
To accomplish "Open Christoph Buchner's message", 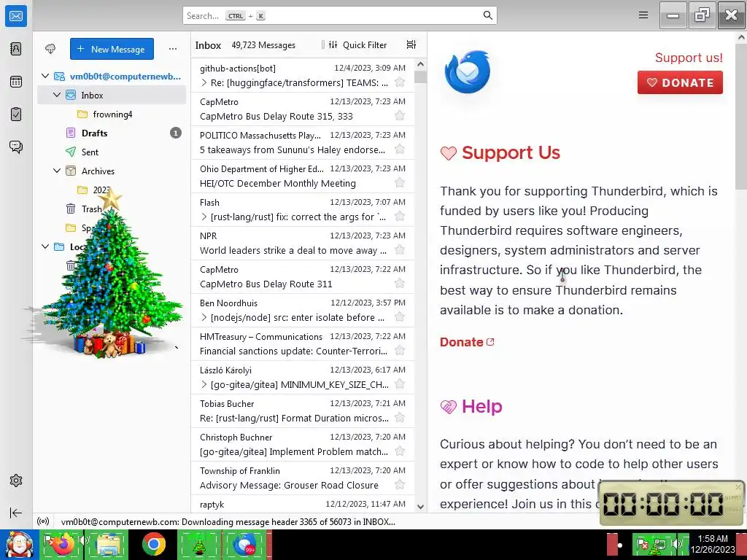I will (303, 444).
